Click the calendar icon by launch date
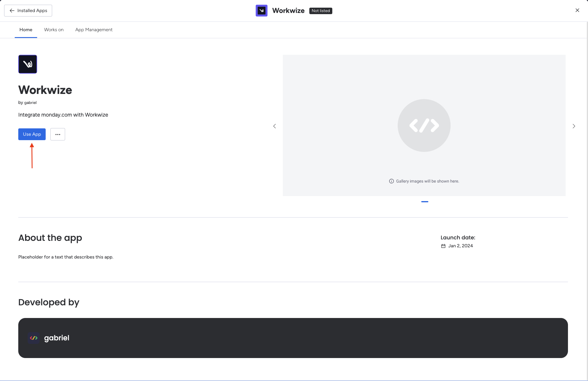Image resolution: width=588 pixels, height=381 pixels. click(443, 246)
